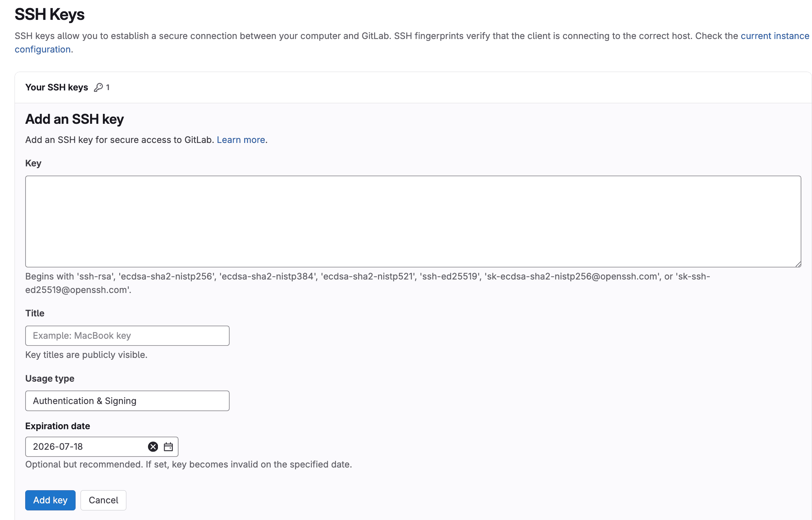The height and width of the screenshot is (520, 812).
Task: Grab the Key textarea resize handle
Action: 799,264
